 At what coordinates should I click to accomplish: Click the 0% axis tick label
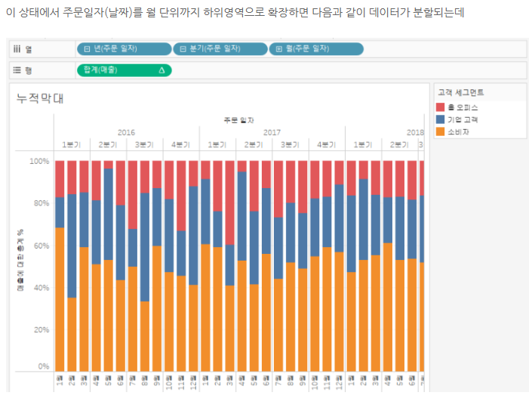44,366
